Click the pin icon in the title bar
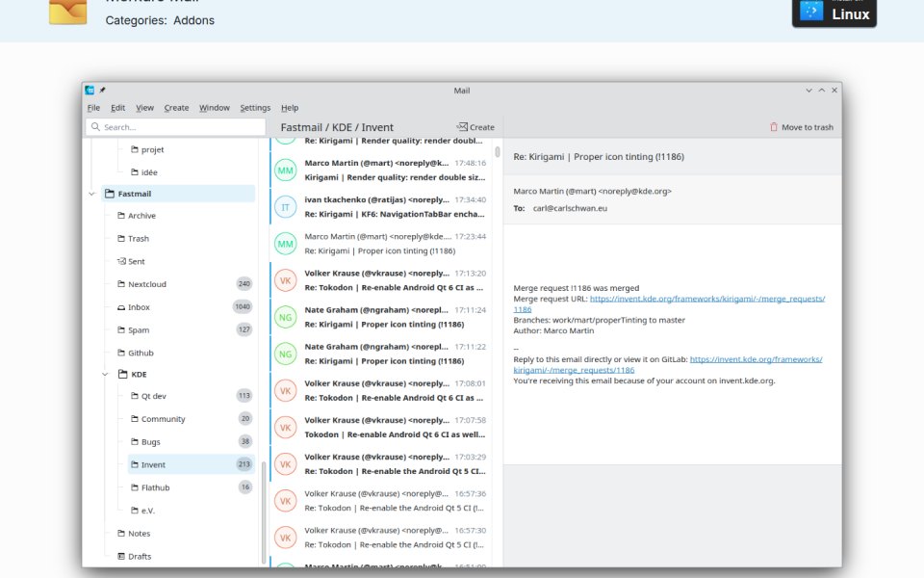The image size is (924, 578). (102, 91)
